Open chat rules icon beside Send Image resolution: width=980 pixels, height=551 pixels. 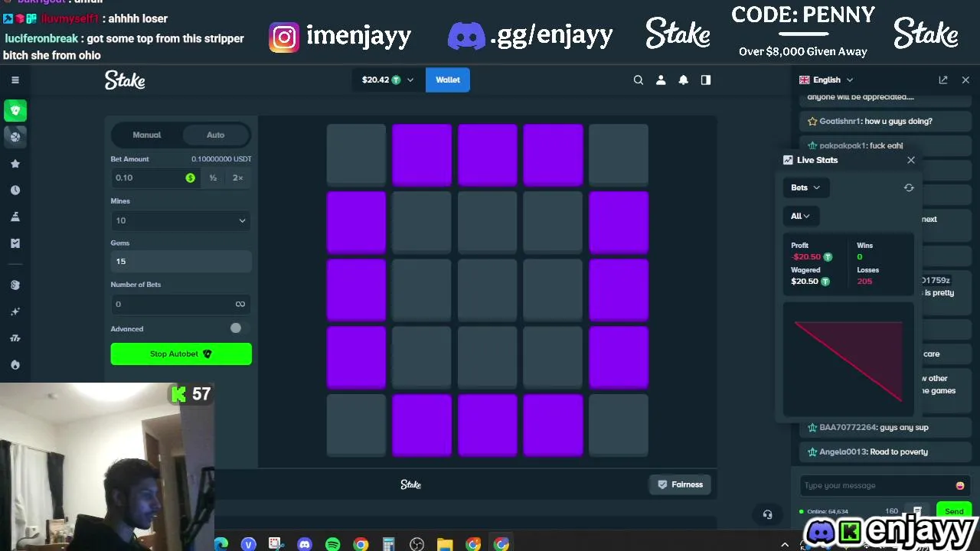click(917, 511)
